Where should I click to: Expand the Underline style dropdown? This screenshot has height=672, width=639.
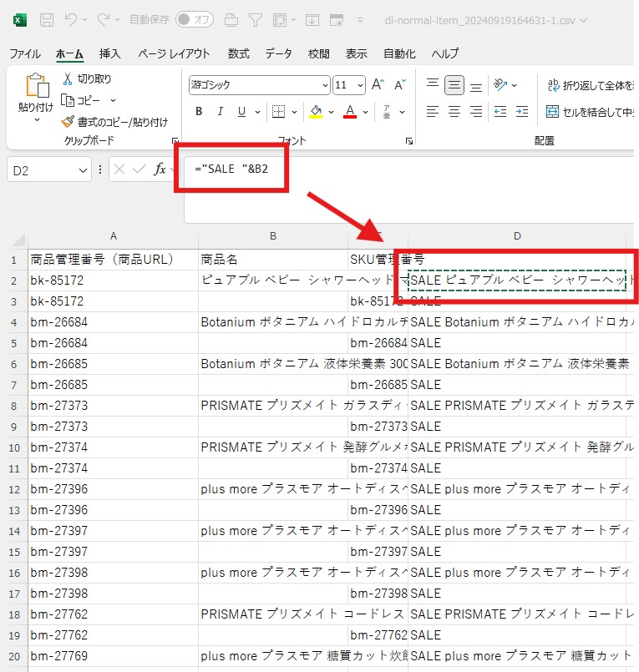pyautogui.click(x=258, y=112)
